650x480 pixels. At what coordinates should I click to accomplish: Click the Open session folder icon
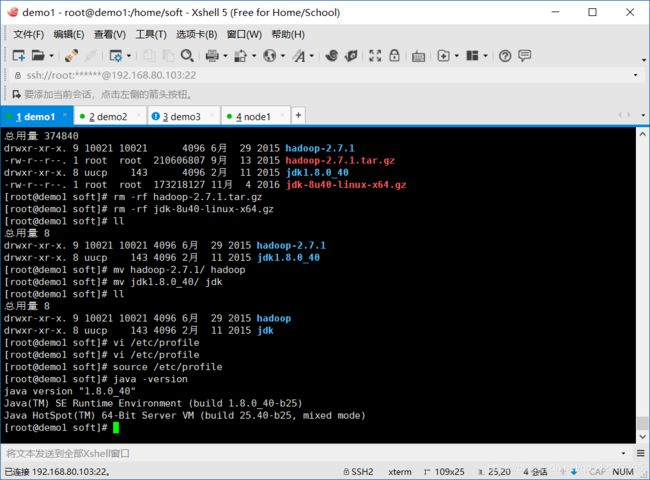[x=38, y=55]
